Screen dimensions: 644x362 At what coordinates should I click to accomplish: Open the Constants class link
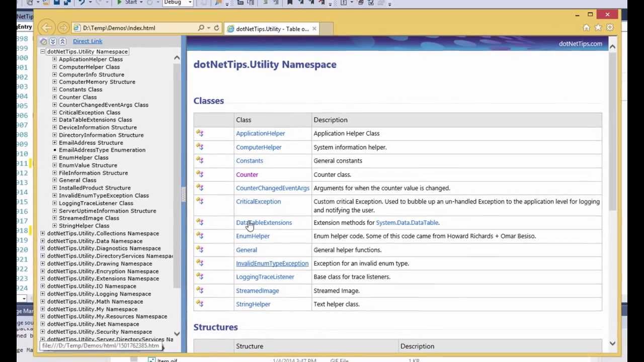250,161
